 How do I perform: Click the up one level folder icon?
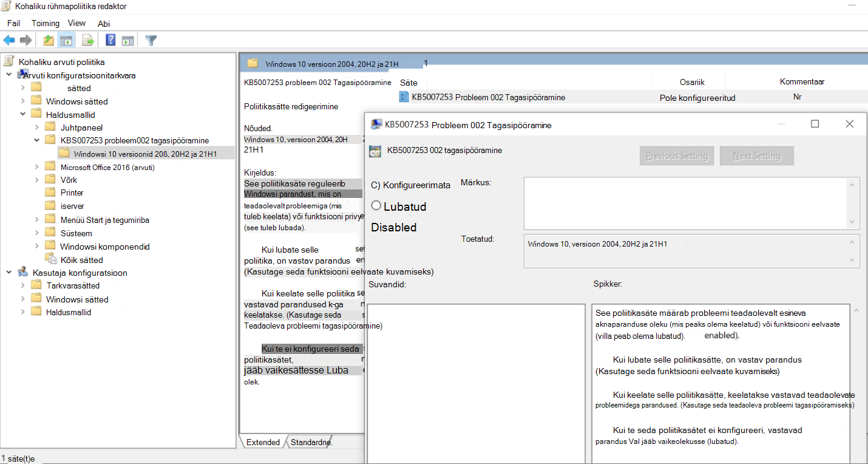point(49,41)
